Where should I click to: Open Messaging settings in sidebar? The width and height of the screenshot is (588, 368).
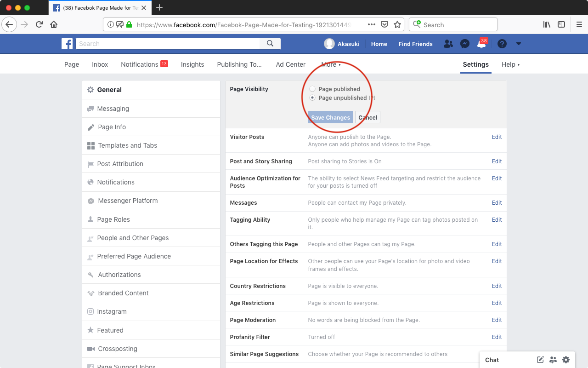151,109
